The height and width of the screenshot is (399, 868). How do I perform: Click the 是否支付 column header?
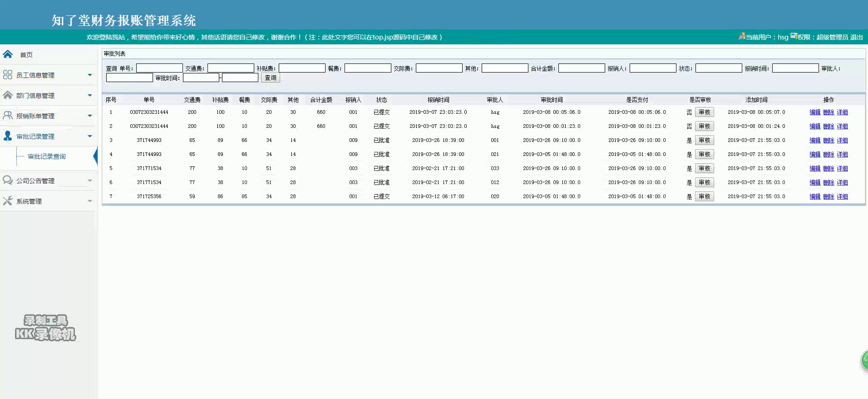(637, 100)
